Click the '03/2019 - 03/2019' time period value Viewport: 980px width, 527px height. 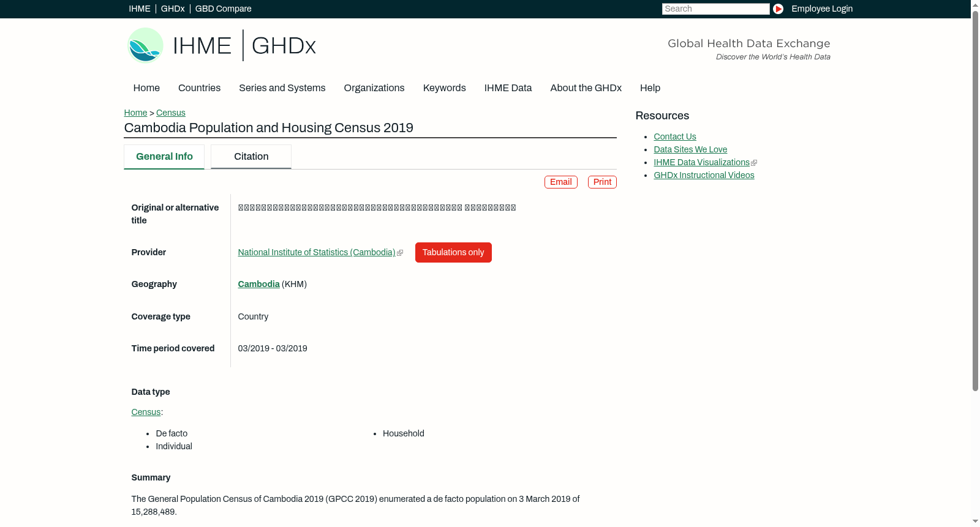point(273,348)
